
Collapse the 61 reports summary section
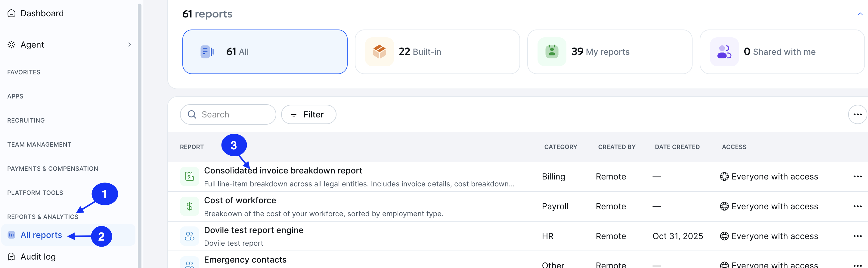pyautogui.click(x=860, y=14)
